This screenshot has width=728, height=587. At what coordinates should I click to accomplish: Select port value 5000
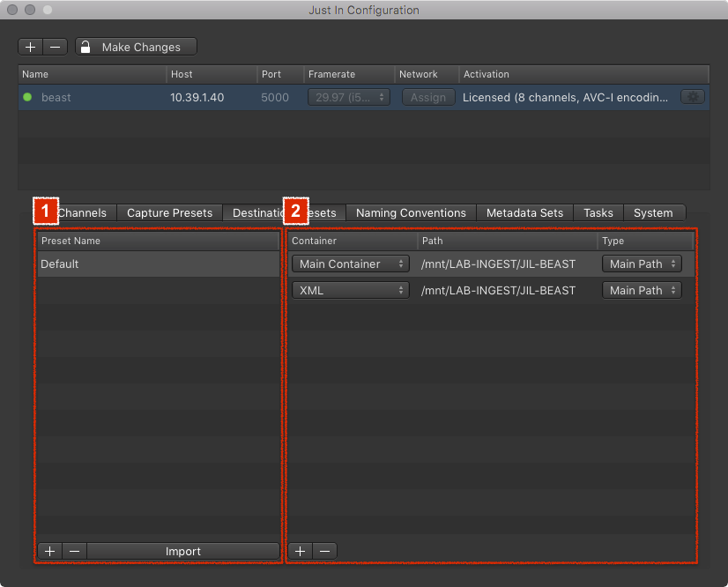pyautogui.click(x=275, y=98)
